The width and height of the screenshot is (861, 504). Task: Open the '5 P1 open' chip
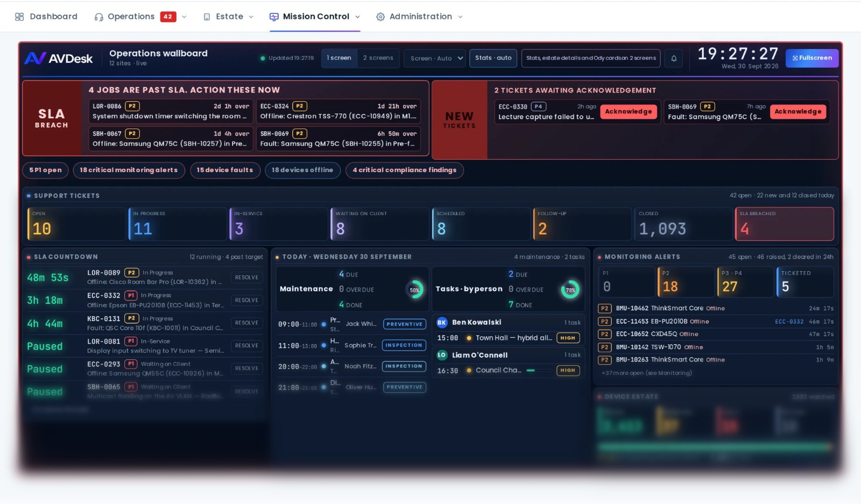click(x=46, y=170)
